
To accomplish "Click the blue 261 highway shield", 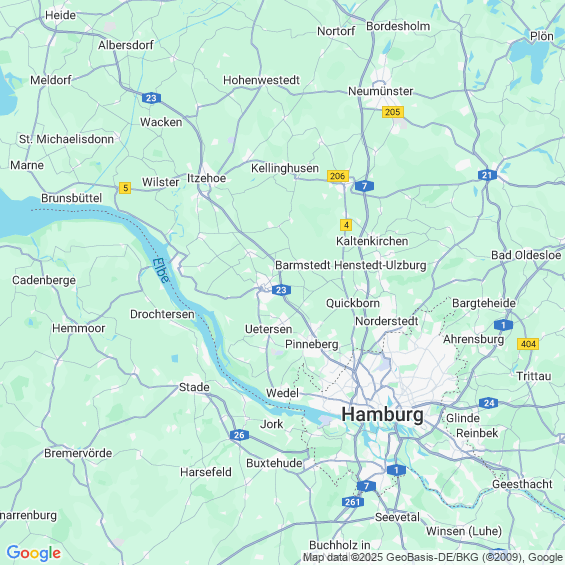I will coord(352,502).
